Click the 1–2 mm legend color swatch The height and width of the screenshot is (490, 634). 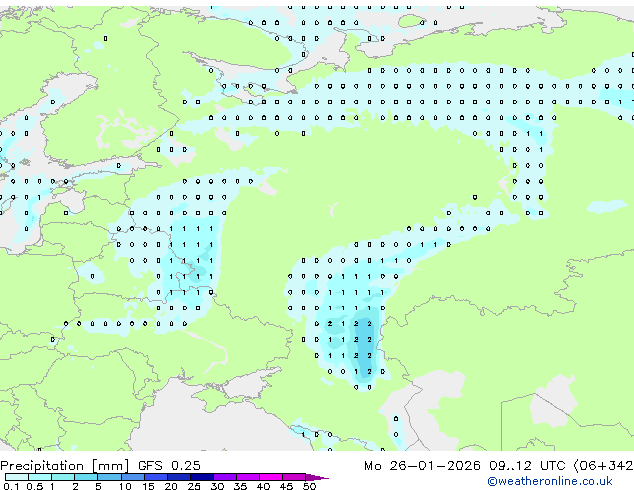[x=63, y=477]
